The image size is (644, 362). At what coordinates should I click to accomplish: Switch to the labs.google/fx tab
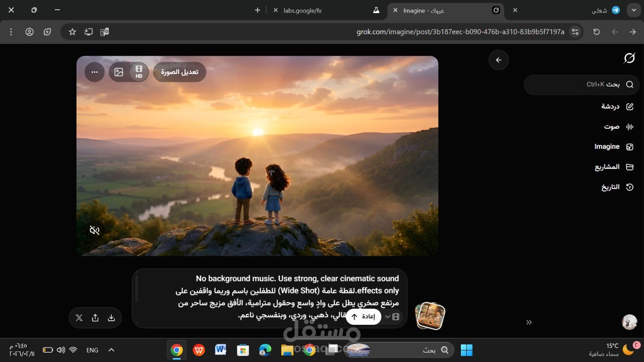(327, 10)
